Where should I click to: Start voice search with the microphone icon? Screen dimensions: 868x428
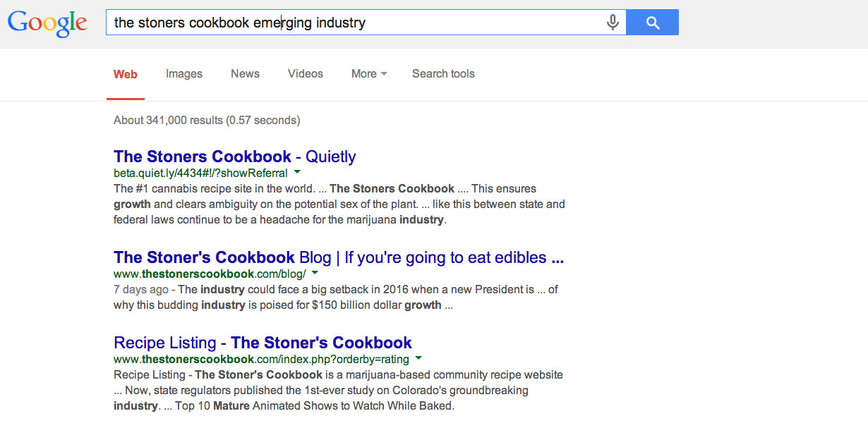click(613, 23)
